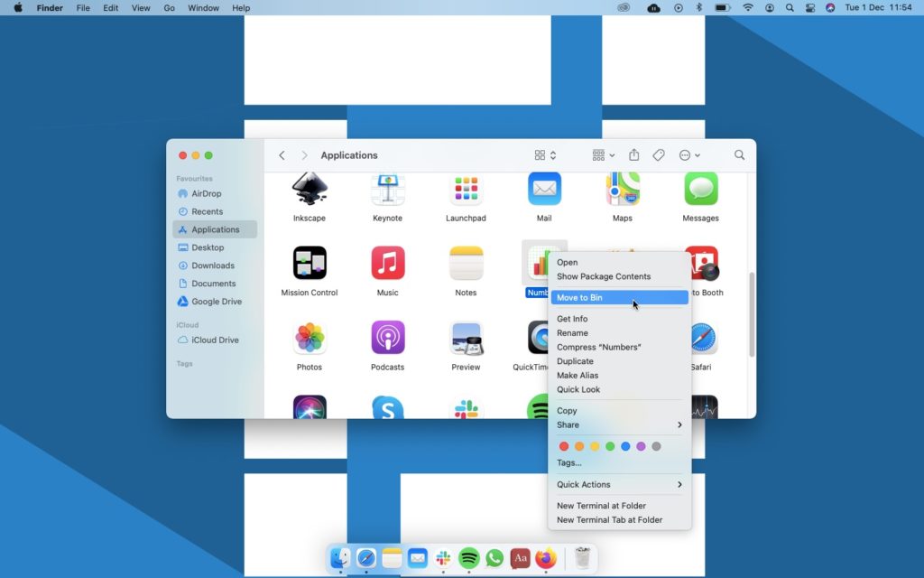The image size is (924, 578).
Task: Select Get Info in context menu
Action: 572,319
